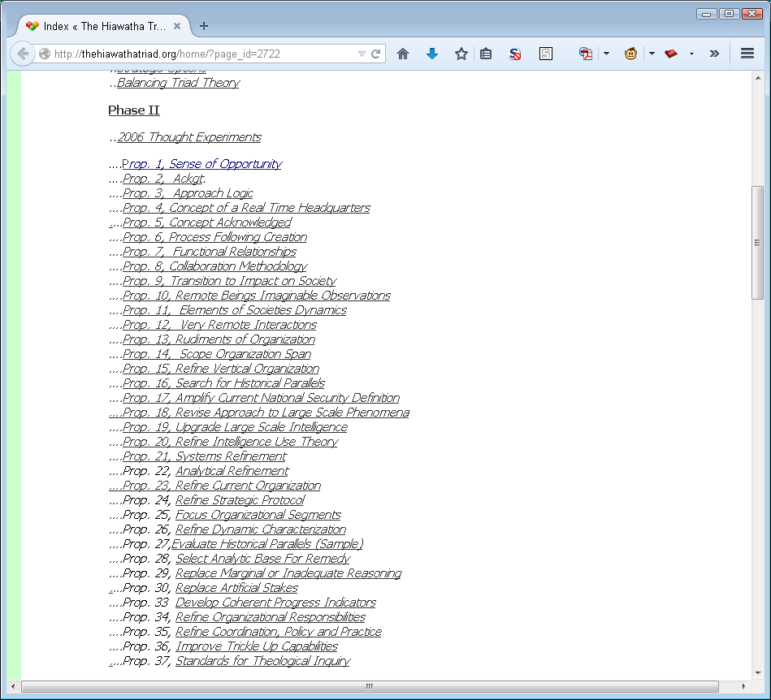Open Standards for Theological Inquiry link
Screen dimensions: 771x700
click(x=262, y=661)
